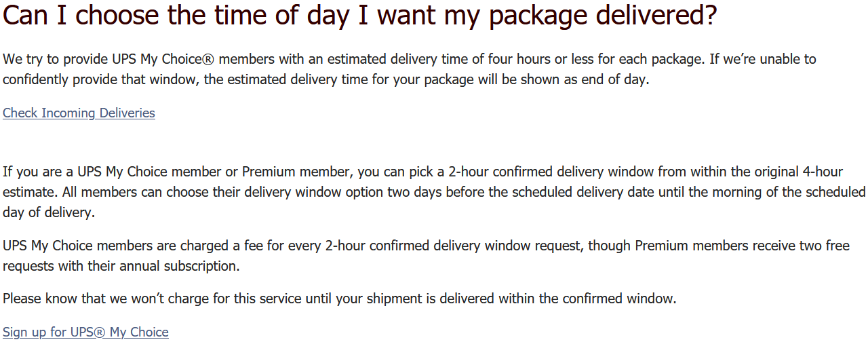Click the heading about choosing delivery time of day

(359, 15)
